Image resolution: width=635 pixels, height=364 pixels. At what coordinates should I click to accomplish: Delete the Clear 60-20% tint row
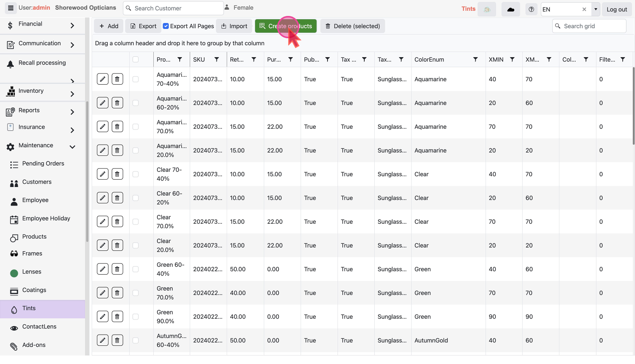click(x=117, y=198)
